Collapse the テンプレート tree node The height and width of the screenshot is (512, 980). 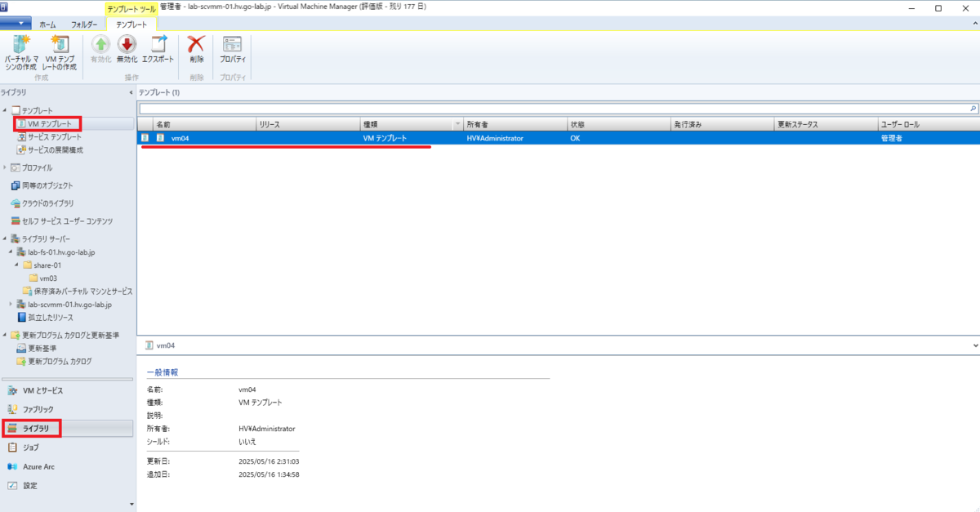click(5, 110)
